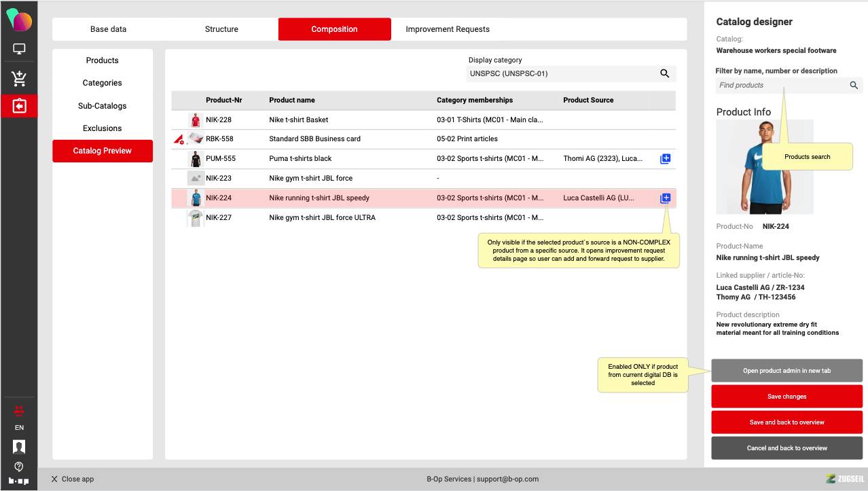Add improvement request for NIK-224 row

(x=665, y=198)
